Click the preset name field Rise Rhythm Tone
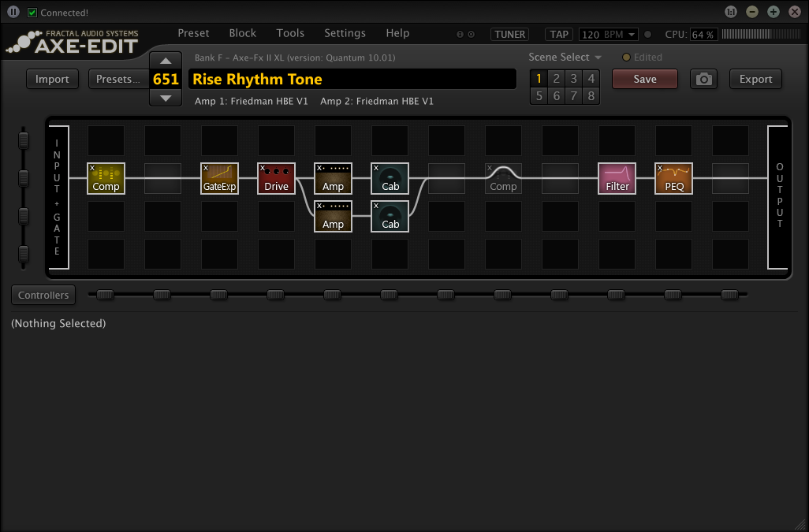The height and width of the screenshot is (532, 809). click(352, 79)
